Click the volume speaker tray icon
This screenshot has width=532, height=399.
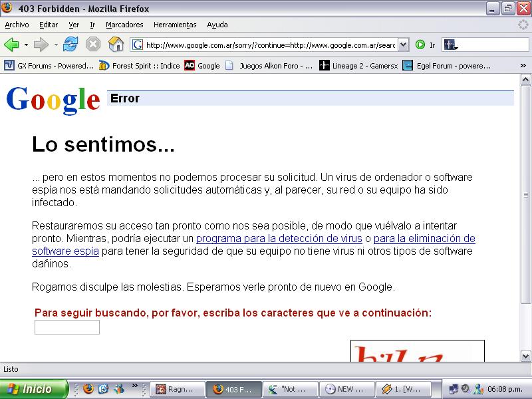click(466, 388)
